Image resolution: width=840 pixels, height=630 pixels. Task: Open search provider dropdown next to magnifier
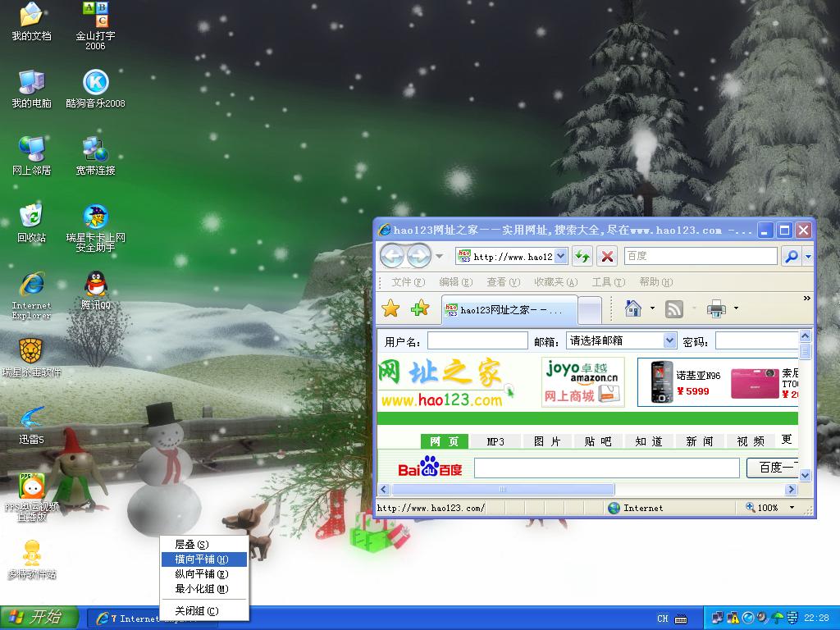pyautogui.click(x=808, y=257)
